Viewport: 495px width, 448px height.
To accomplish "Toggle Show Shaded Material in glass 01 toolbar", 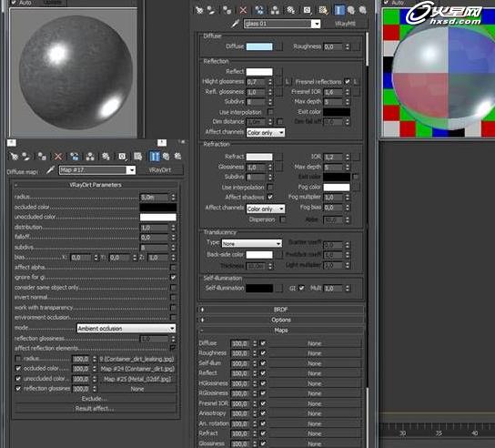I will tap(323, 10).
